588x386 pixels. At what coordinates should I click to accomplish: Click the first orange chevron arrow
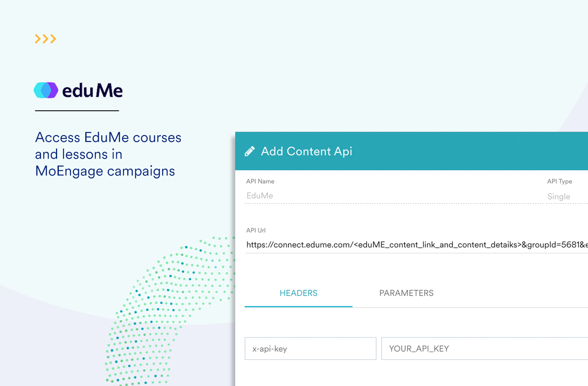pyautogui.click(x=38, y=39)
